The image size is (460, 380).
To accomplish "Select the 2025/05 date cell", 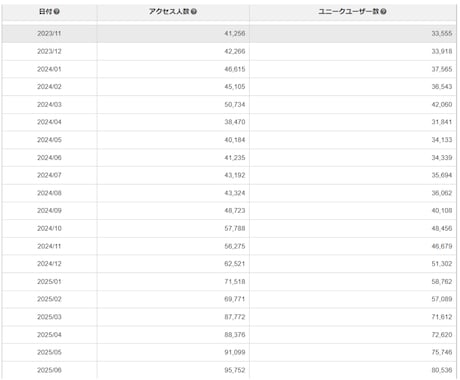I will [49, 352].
